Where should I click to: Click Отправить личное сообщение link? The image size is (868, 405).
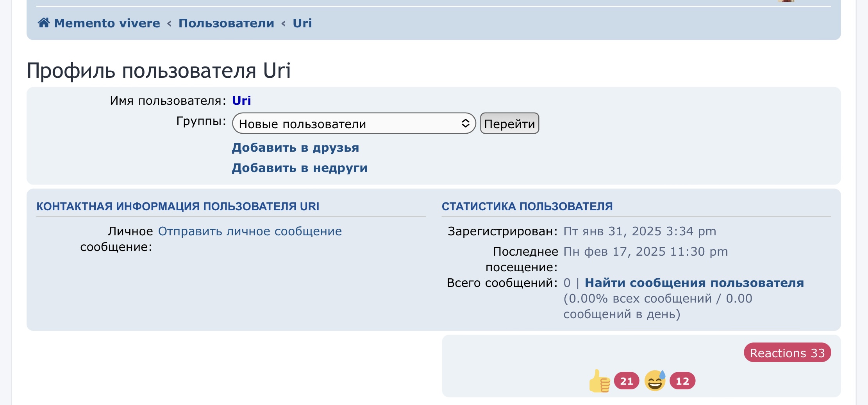pos(250,231)
